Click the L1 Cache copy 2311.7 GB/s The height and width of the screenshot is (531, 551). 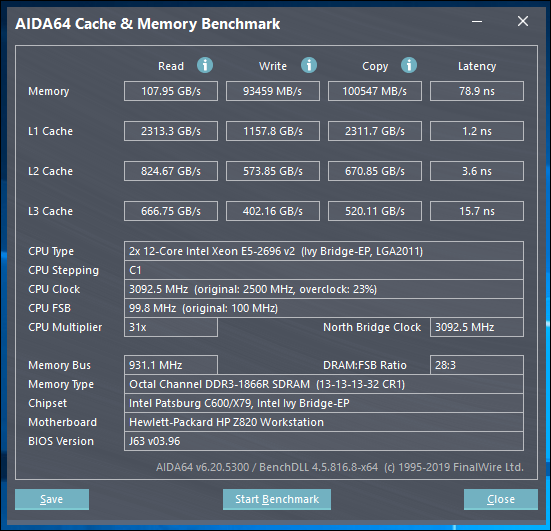(x=375, y=131)
